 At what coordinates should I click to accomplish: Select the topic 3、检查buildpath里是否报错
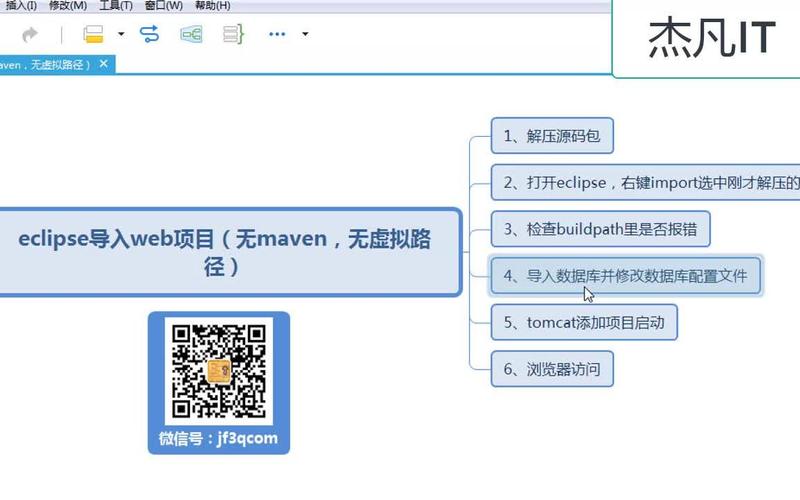(601, 229)
